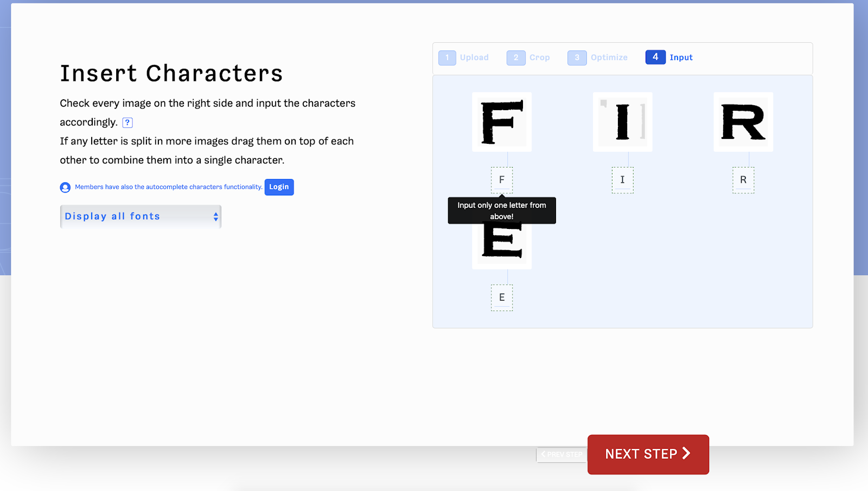Screen dimensions: 868x491
Task: Click the Prev Step button
Action: 561,455
